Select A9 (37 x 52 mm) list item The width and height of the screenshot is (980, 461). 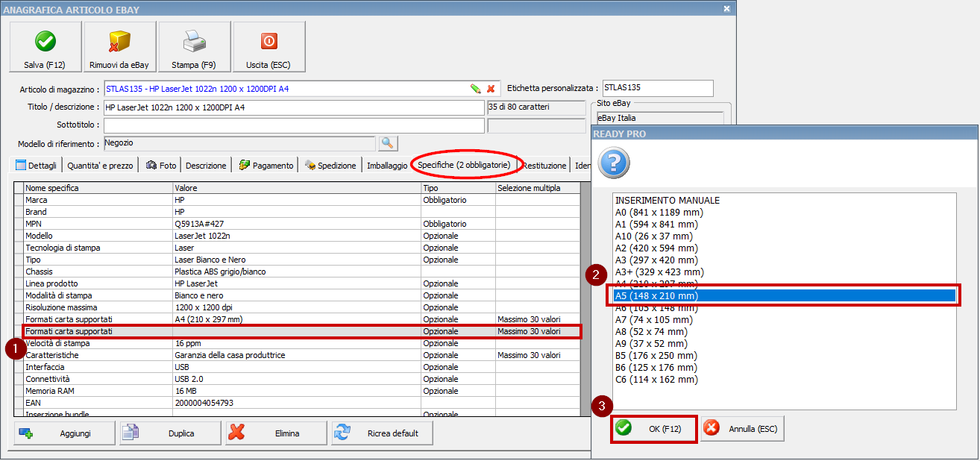783,344
